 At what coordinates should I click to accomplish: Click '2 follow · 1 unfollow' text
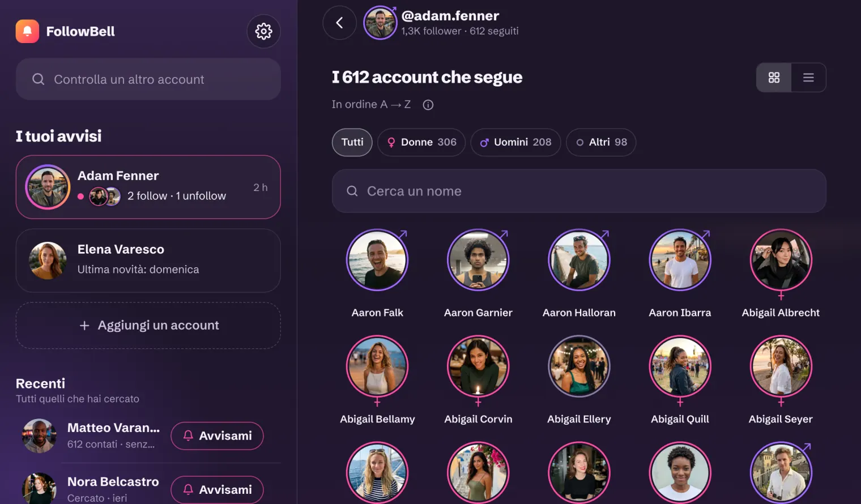[x=177, y=196]
